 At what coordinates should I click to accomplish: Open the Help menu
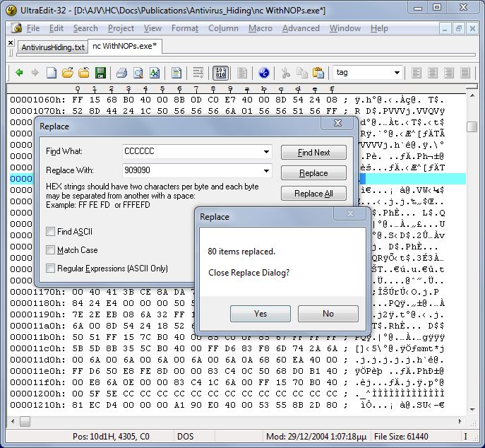379,28
